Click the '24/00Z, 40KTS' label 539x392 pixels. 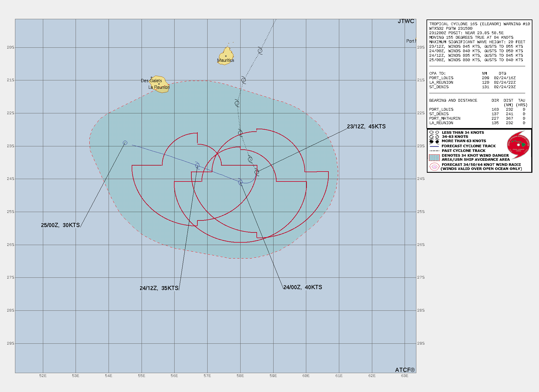click(303, 287)
